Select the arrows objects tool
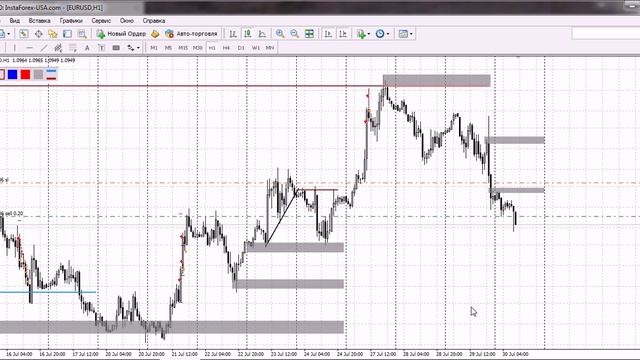Image resolution: width=640 pixels, height=360 pixels. [131, 48]
